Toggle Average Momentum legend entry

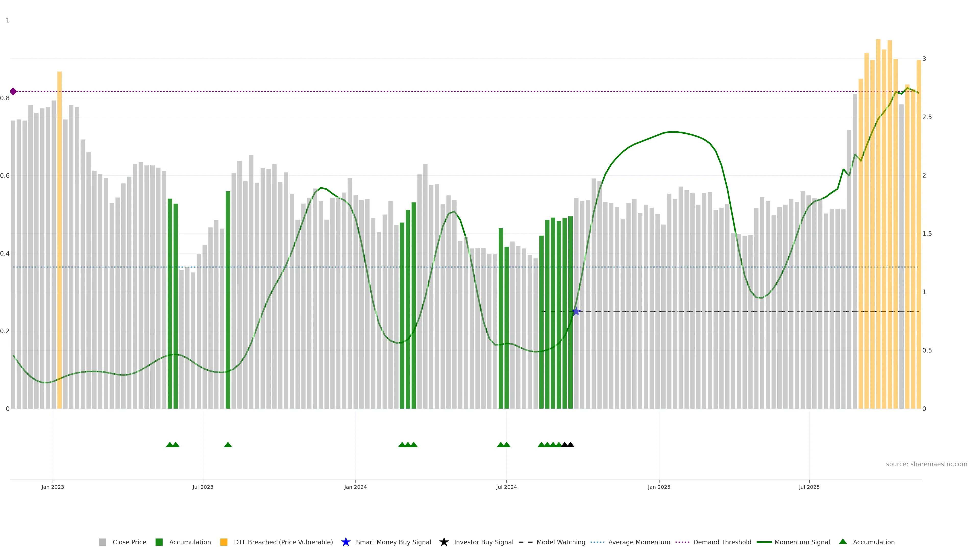pos(639,542)
